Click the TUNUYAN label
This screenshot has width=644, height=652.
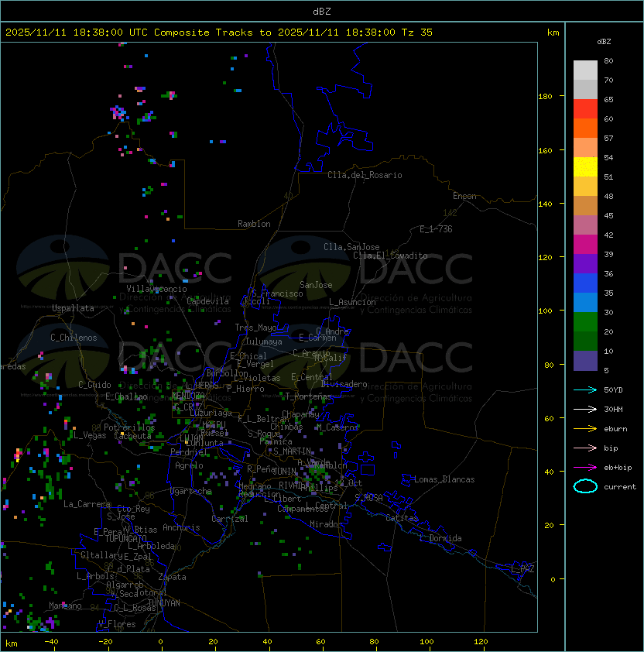[x=164, y=603]
